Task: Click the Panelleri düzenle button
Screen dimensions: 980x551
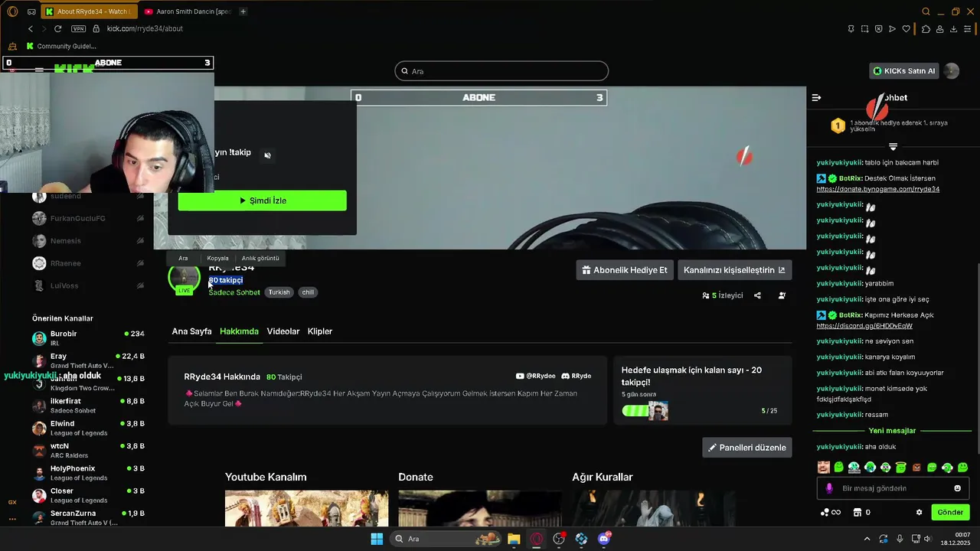Action: pyautogui.click(x=747, y=448)
